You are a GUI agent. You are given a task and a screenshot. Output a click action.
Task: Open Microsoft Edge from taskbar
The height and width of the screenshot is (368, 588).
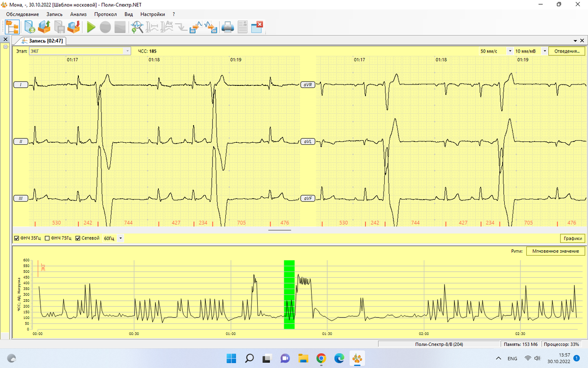(339, 358)
